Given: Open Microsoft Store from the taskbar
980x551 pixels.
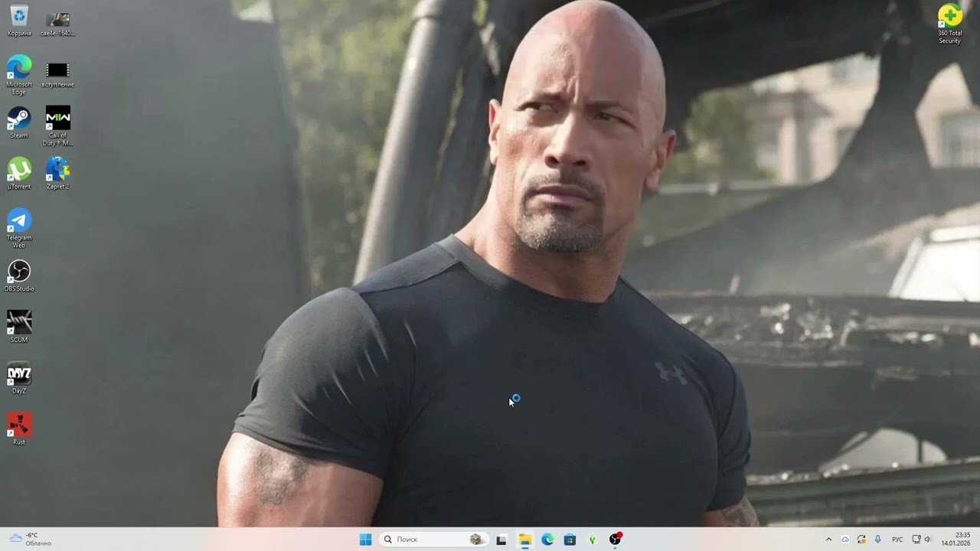Looking at the screenshot, I should [x=570, y=540].
